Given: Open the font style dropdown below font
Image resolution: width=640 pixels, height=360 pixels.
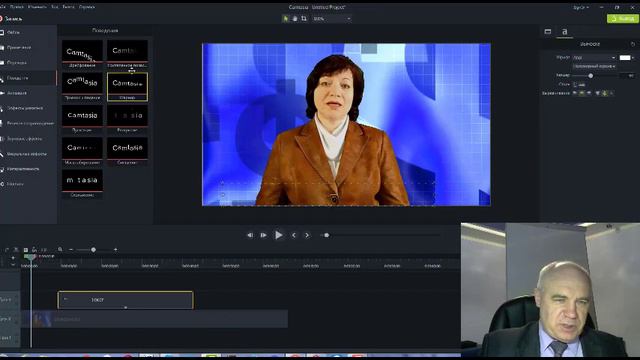Looking at the screenshot, I should 594,66.
